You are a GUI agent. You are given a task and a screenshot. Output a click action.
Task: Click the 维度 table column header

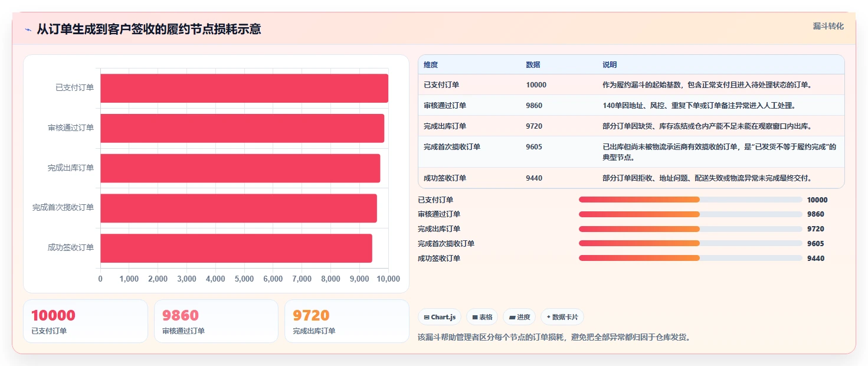431,65
